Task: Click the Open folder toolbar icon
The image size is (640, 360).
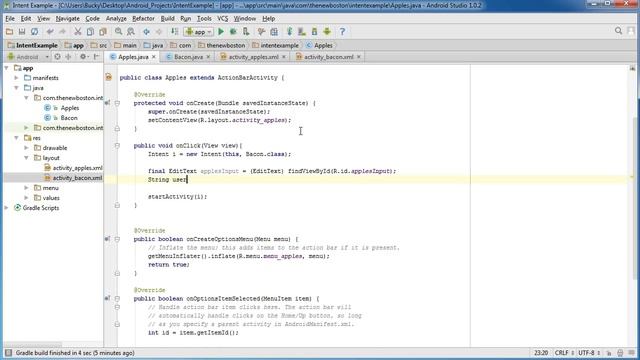Action: (9, 31)
